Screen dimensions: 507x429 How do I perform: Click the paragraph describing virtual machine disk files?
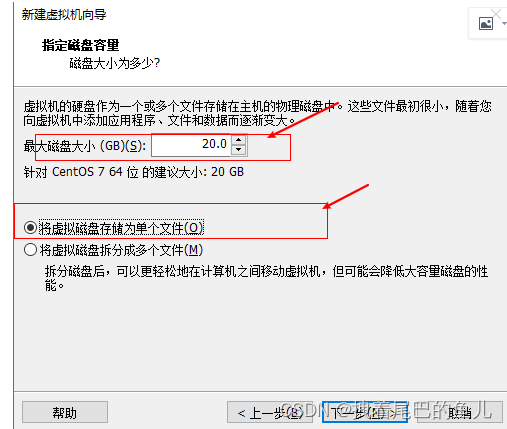tap(257, 113)
